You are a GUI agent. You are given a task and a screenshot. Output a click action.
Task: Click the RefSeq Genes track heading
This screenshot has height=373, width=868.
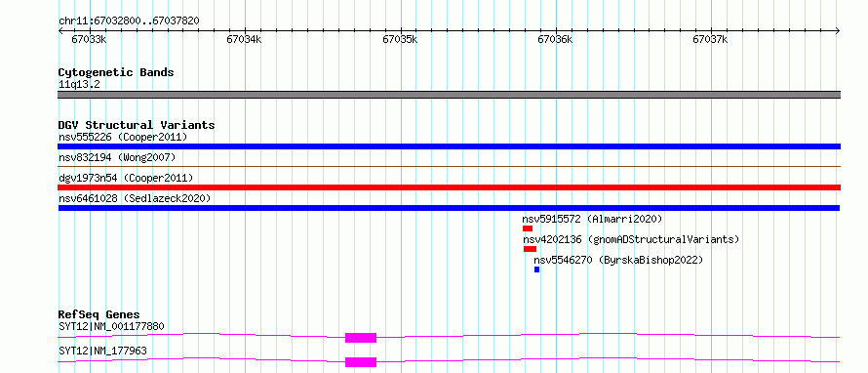99,314
